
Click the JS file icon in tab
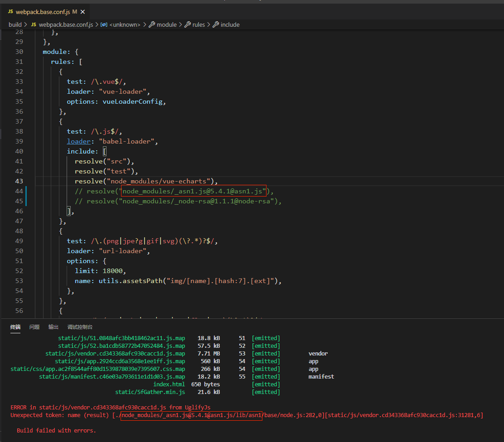coord(10,12)
